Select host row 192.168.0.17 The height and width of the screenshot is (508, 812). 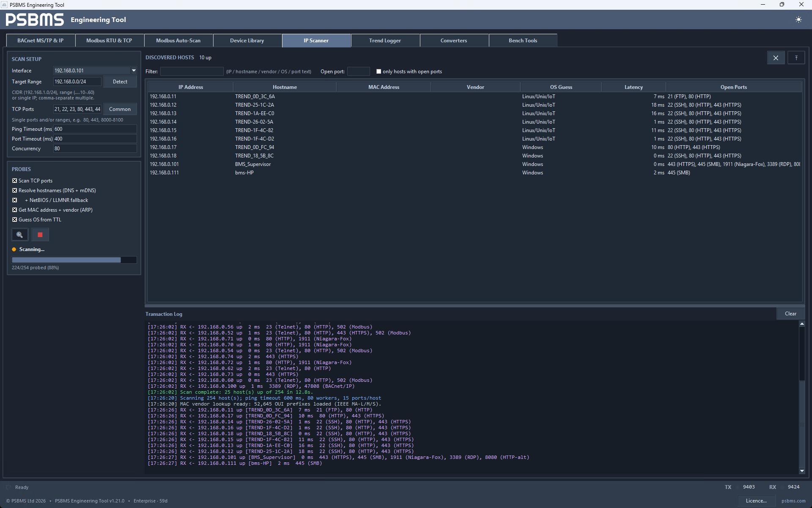(475, 147)
